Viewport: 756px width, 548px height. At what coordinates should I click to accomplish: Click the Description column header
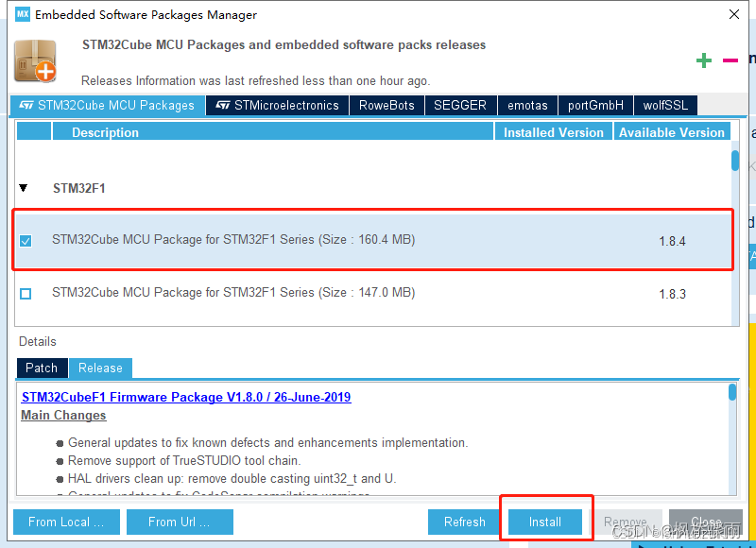coord(273,131)
